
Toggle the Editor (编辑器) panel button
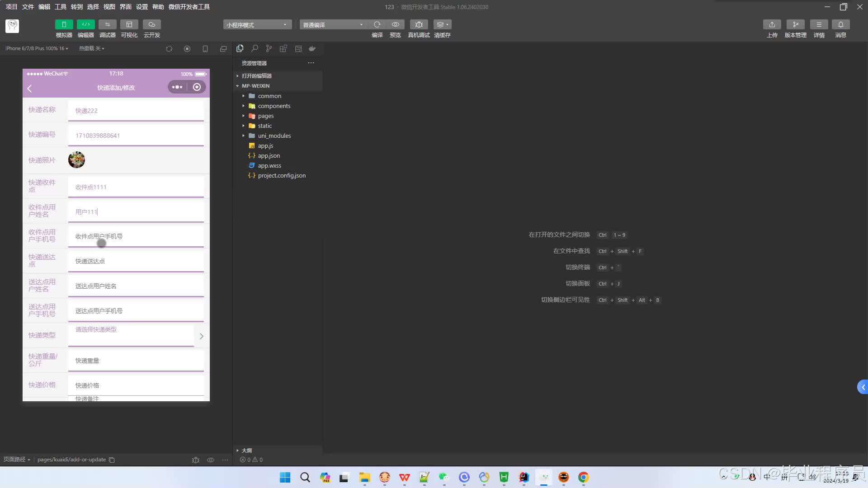pos(85,24)
